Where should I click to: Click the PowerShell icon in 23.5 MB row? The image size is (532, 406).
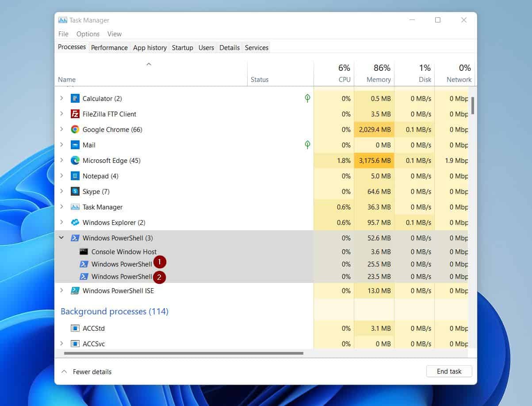click(84, 276)
